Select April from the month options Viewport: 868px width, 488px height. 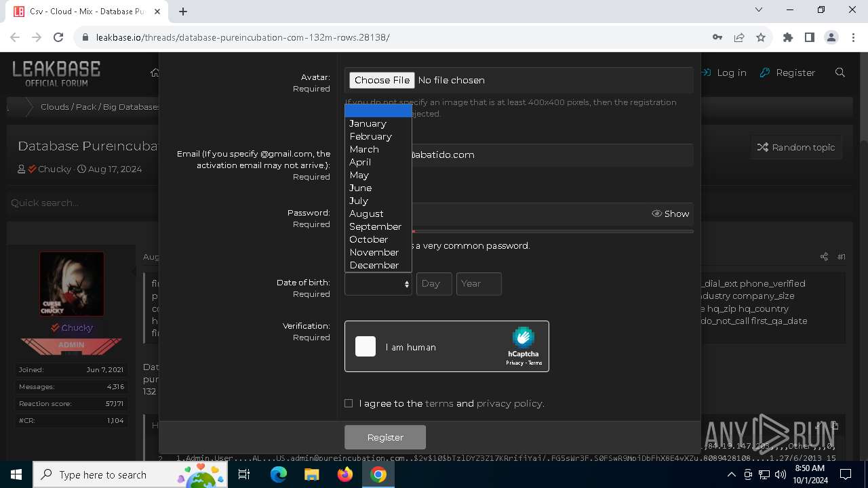click(378, 162)
